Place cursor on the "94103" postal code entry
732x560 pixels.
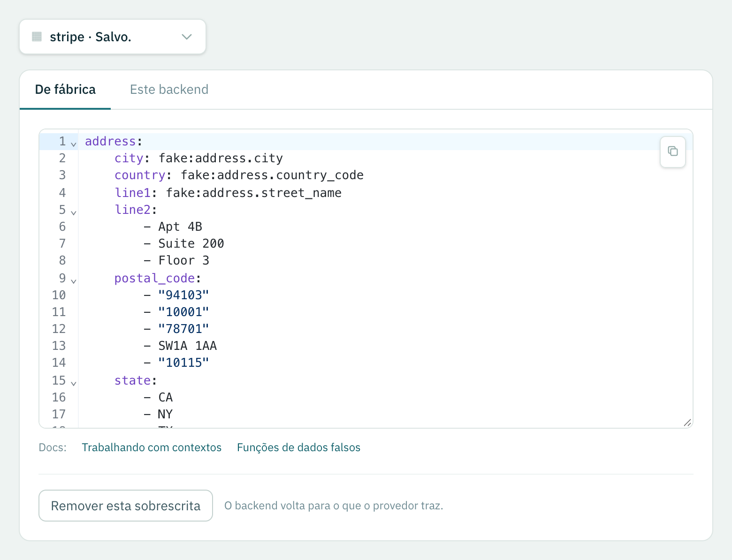tap(183, 295)
